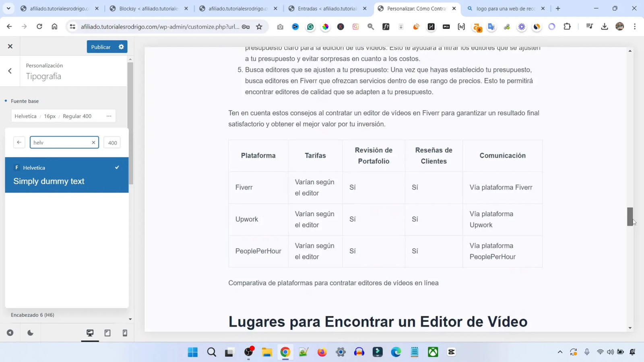Image resolution: width=644 pixels, height=362 pixels.
Task: Open the Chrome extensions puzzle icon
Action: (x=568, y=27)
